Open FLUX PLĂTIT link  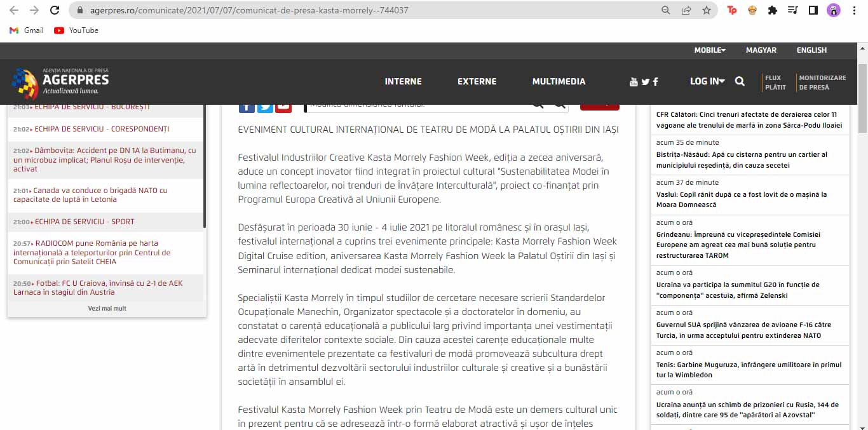(775, 83)
